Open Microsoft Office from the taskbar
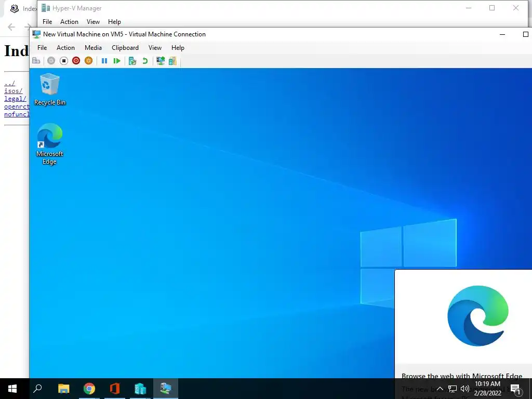 pyautogui.click(x=115, y=389)
